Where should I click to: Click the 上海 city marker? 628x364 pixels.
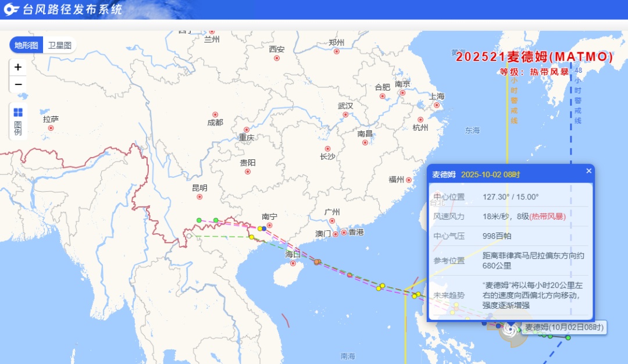[x=437, y=105]
